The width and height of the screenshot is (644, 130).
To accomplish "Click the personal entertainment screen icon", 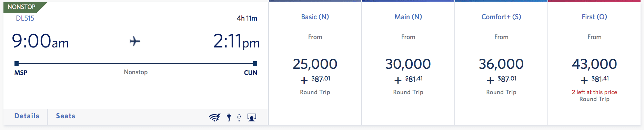I will click(252, 118).
